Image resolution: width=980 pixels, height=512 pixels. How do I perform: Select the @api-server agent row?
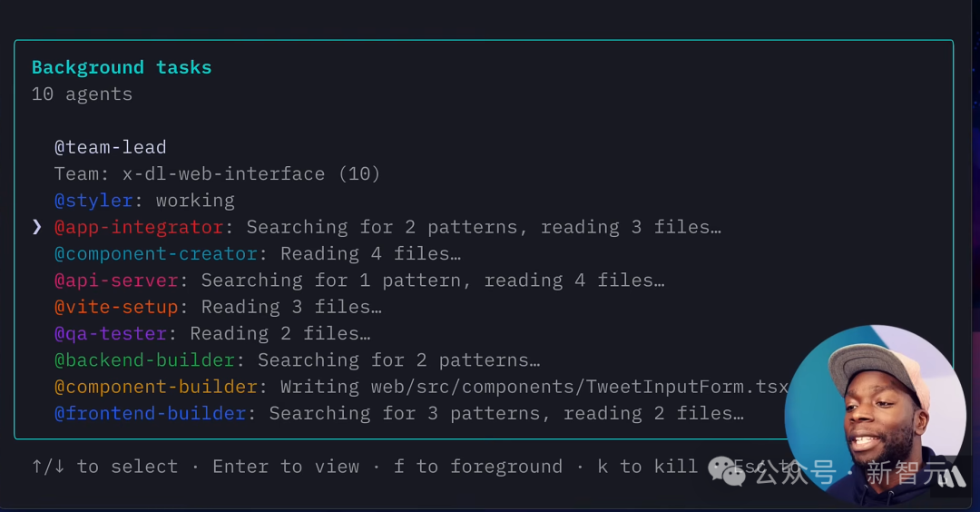359,281
